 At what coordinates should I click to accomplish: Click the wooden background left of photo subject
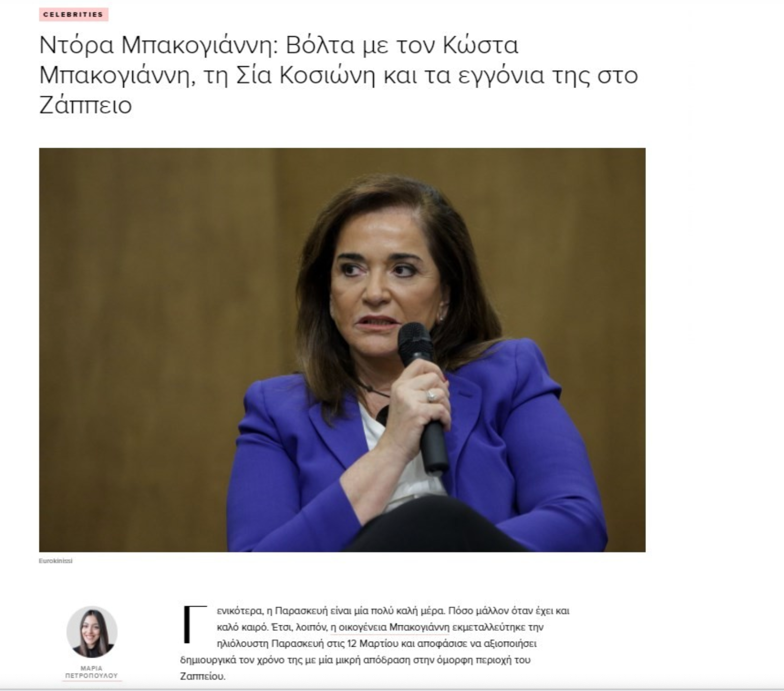click(153, 331)
